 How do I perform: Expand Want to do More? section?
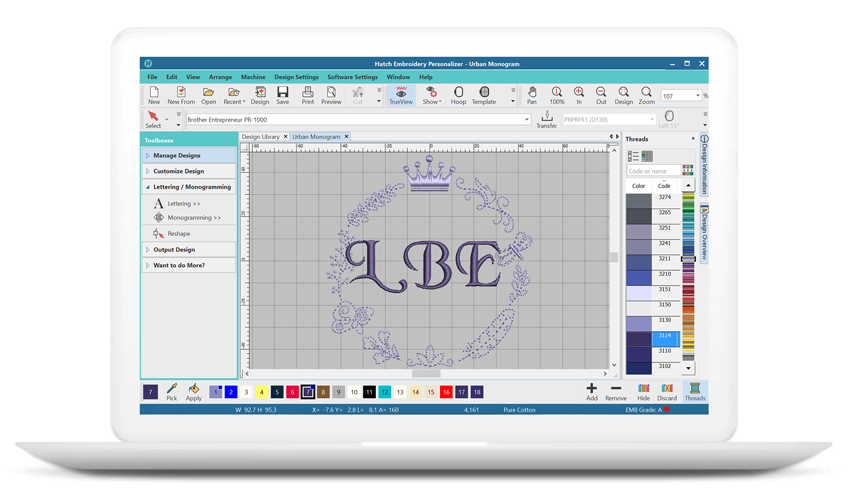point(189,265)
